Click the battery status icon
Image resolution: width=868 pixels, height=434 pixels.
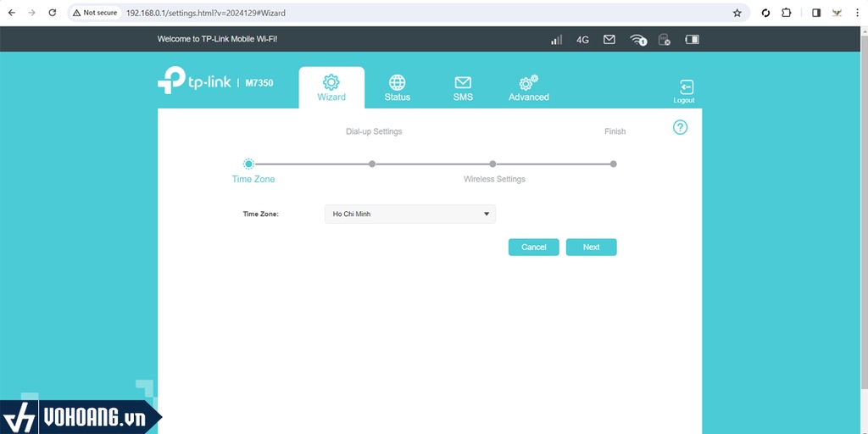pyautogui.click(x=692, y=40)
